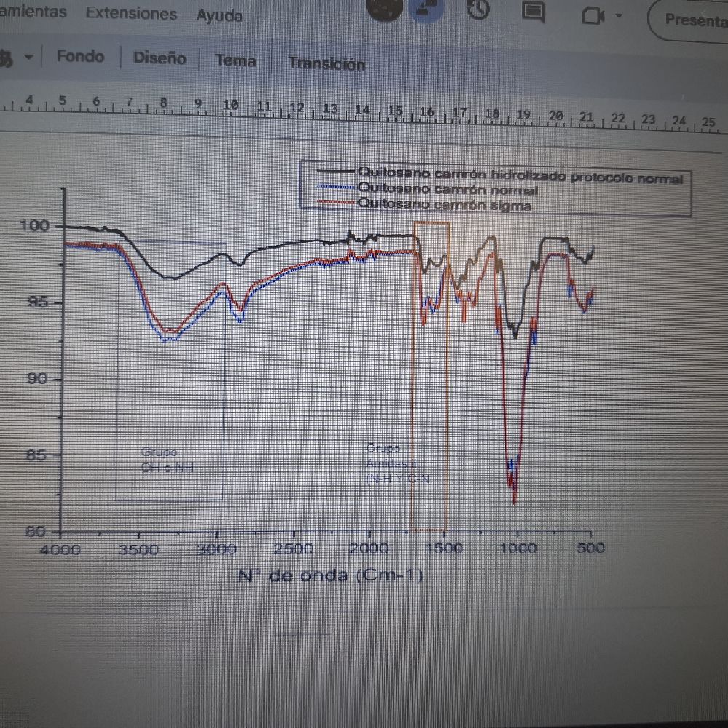
Task: Expand the arrow beside the camera icon
Action: (x=619, y=17)
